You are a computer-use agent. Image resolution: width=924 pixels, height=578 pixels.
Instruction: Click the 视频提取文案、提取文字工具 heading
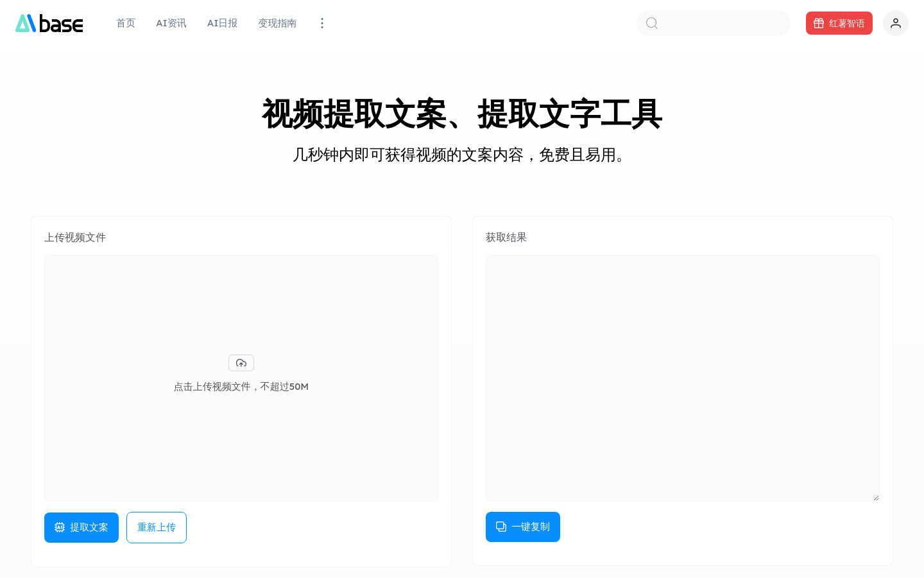click(462, 114)
